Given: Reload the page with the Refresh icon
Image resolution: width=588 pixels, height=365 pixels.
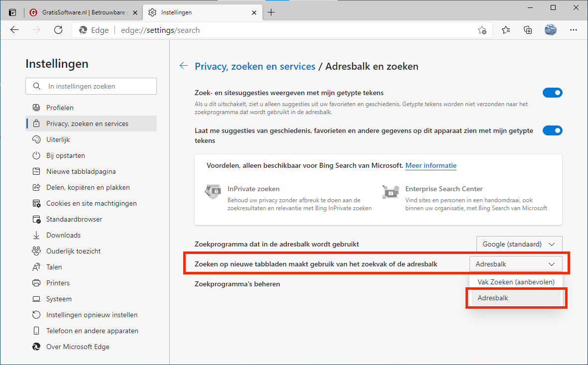Looking at the screenshot, I should (x=58, y=30).
